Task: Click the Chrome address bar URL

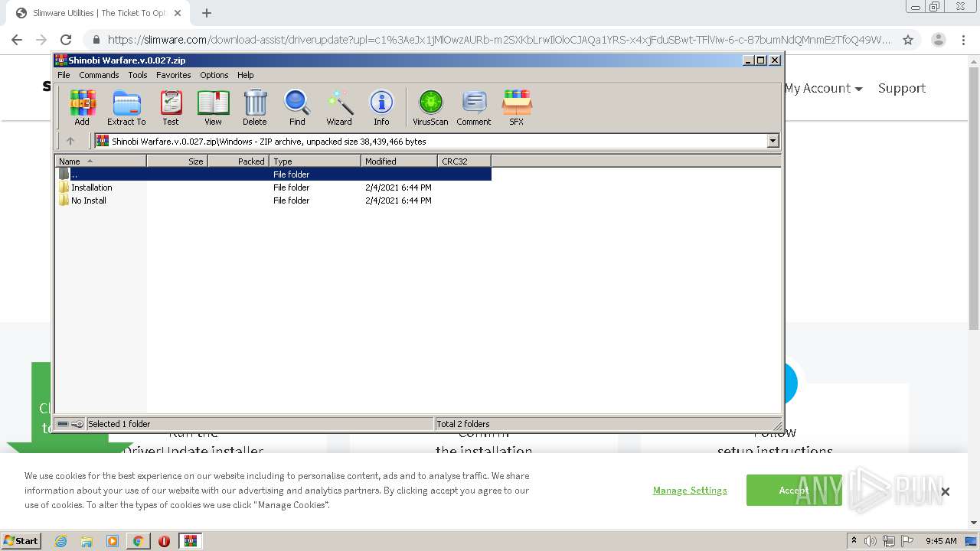Action: pyautogui.click(x=499, y=40)
